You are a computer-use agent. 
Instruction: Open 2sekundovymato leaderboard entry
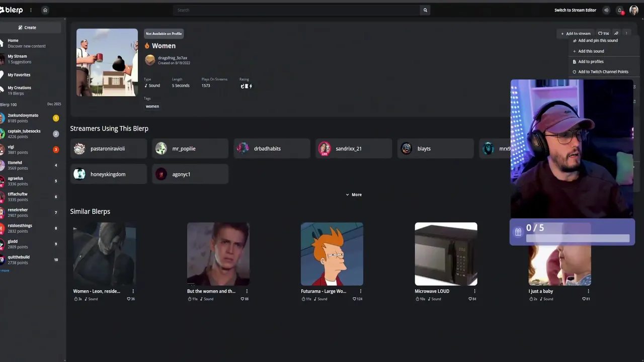point(30,118)
